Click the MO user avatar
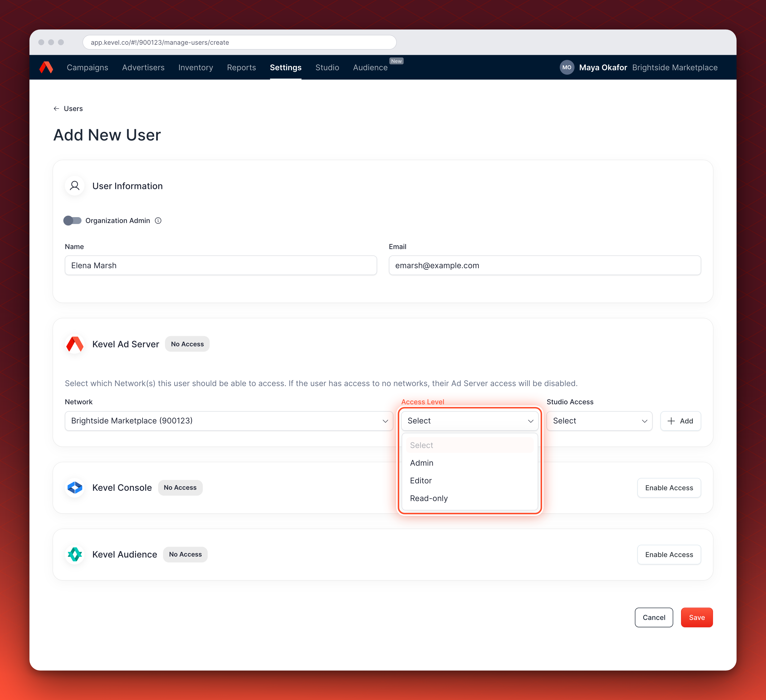This screenshot has width=766, height=700. click(567, 67)
